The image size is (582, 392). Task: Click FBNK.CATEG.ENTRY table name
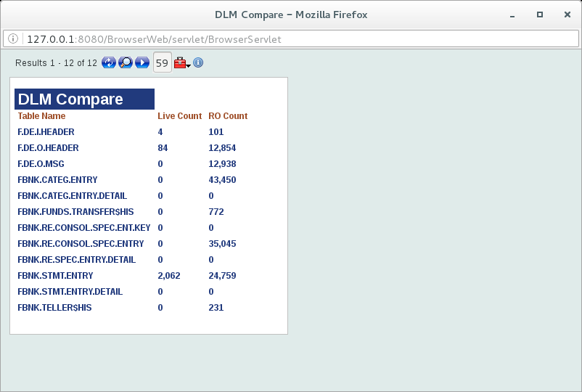click(x=57, y=180)
